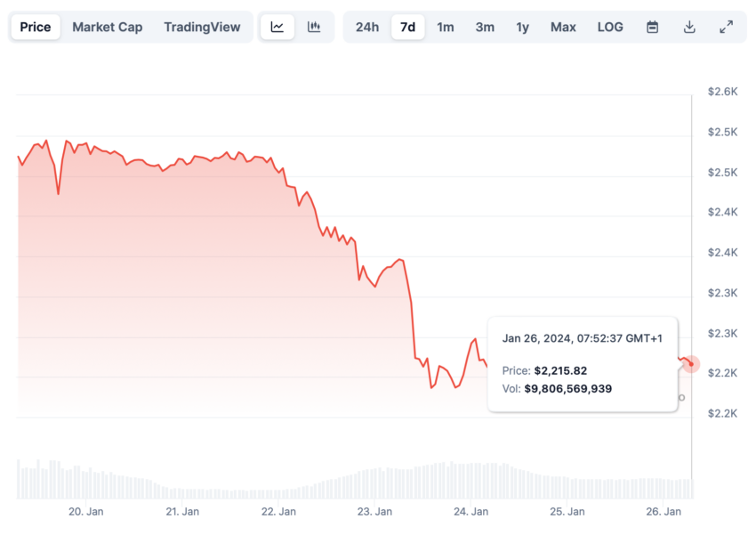Show the 1y time range

click(523, 27)
